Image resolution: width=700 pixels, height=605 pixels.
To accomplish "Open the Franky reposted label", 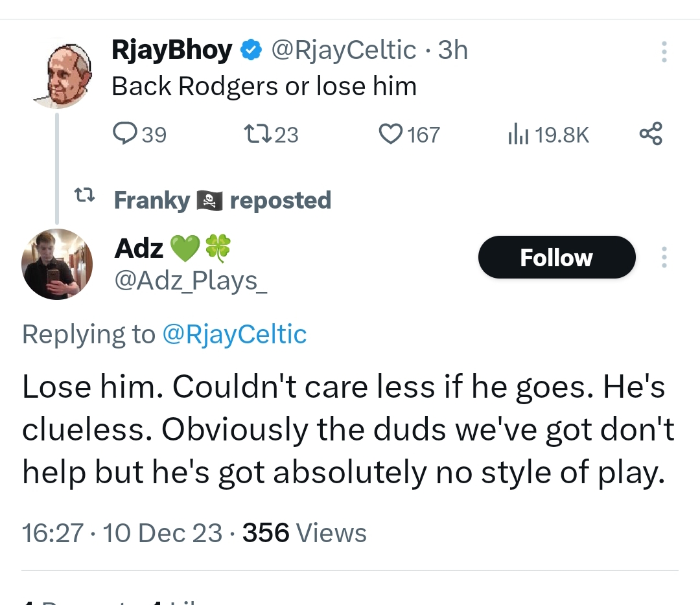I will (x=222, y=200).
